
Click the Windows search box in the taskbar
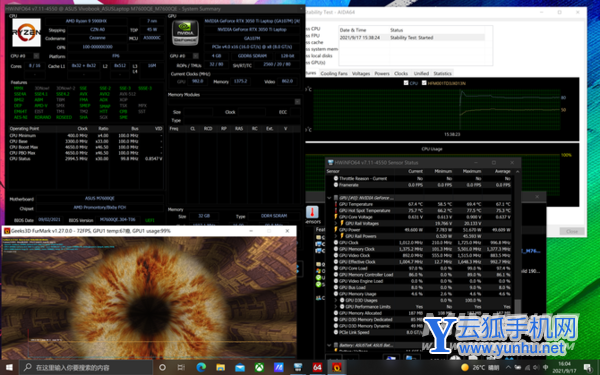coord(86,367)
